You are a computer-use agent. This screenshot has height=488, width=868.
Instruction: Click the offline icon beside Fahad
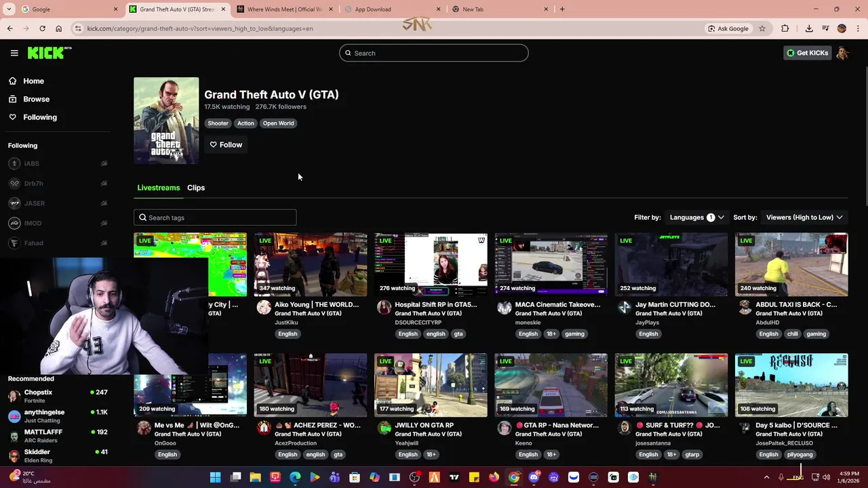(x=104, y=243)
